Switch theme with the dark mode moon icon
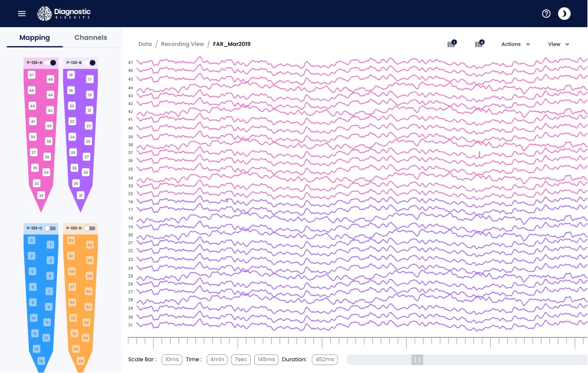588x373 pixels. 564,14
